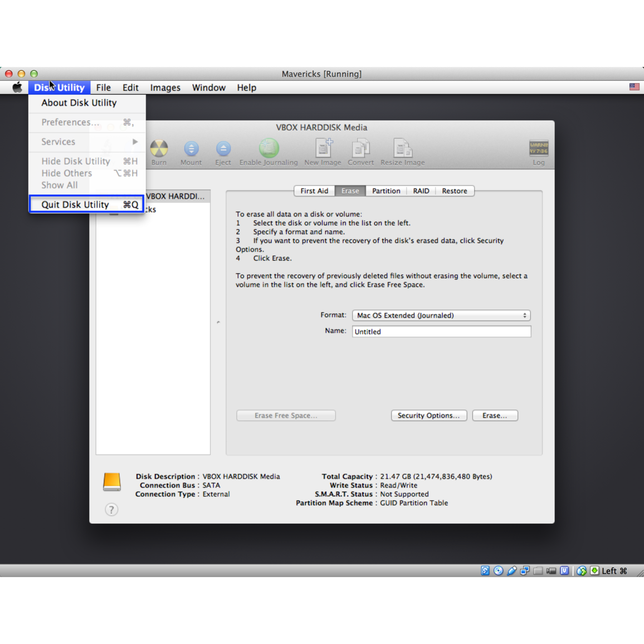This screenshot has height=644, width=644.
Task: Switch to the First Aid tab
Action: click(x=314, y=191)
